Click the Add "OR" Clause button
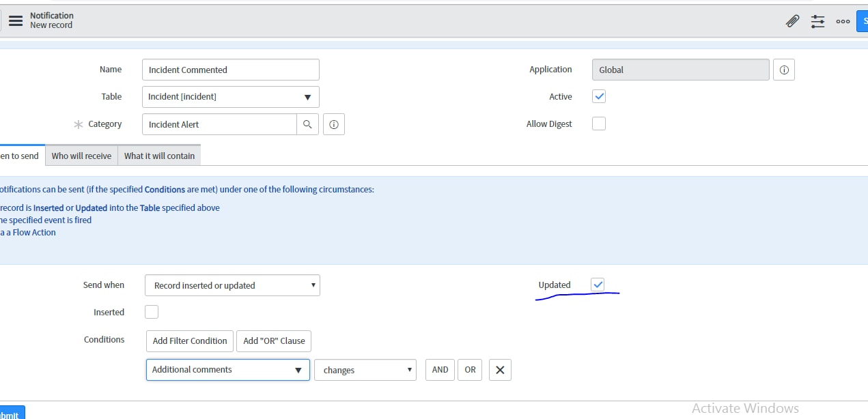This screenshot has width=868, height=419. (x=273, y=341)
